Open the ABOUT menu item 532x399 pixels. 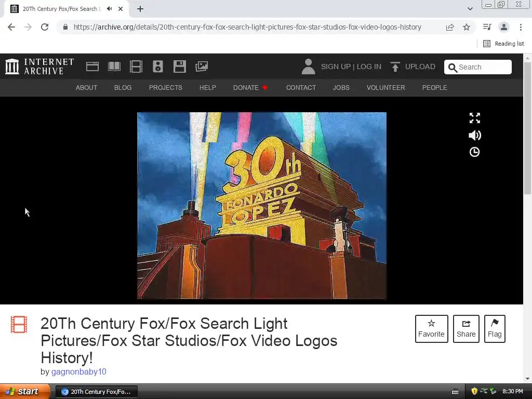(87, 88)
